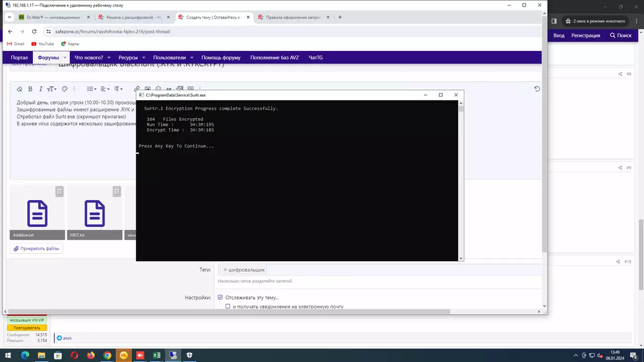Expand the list options dropdown
This screenshot has width=644, height=362.
coord(92,89)
